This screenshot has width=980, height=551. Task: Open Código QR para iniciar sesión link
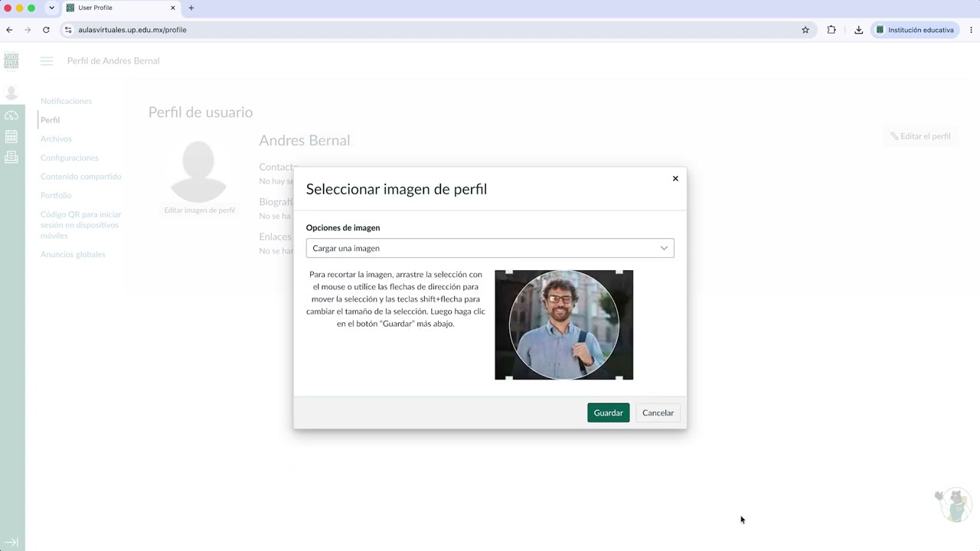(x=81, y=225)
